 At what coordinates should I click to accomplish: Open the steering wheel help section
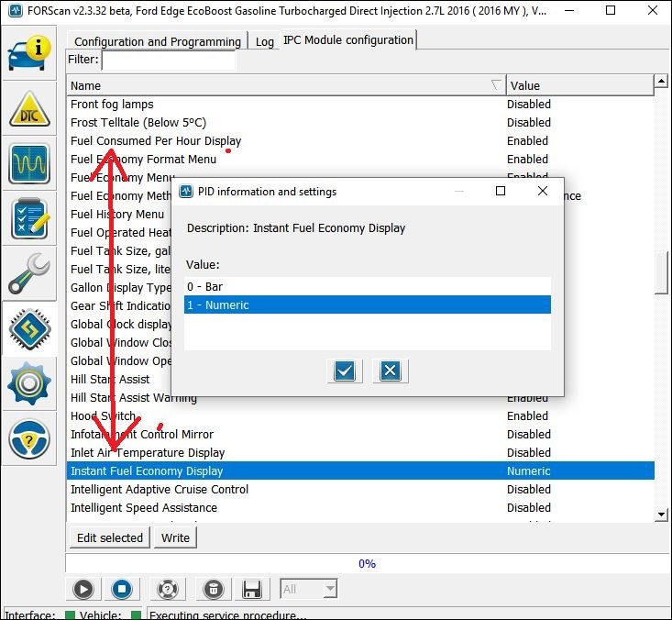coord(29,438)
